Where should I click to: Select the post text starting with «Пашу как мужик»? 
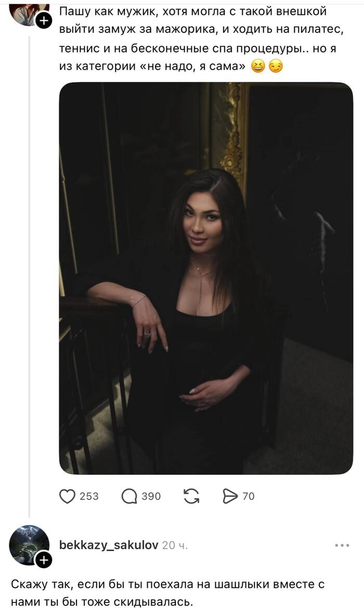coord(201,40)
